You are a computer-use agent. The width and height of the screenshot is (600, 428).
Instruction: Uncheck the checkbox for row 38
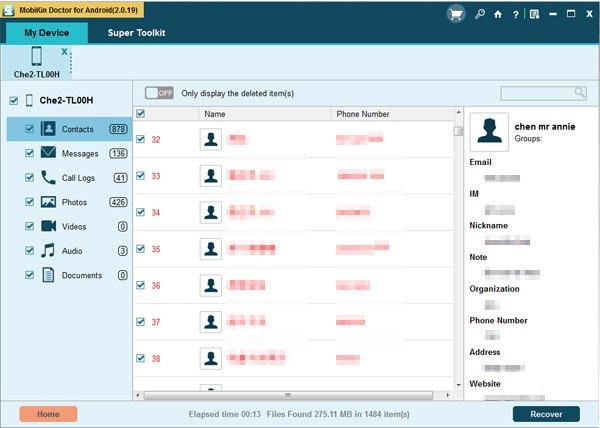140,358
